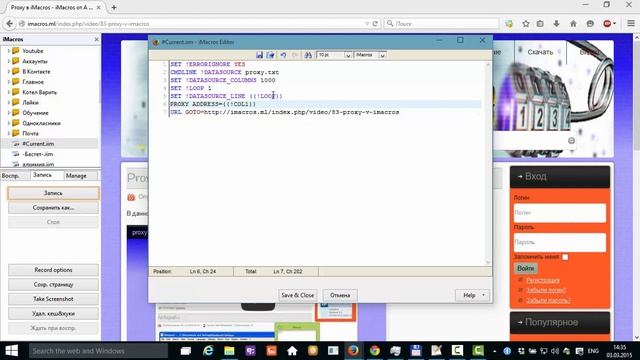Select the #Current.iim macro
Image resolution: width=640 pixels, height=360 pixels.
(38, 144)
